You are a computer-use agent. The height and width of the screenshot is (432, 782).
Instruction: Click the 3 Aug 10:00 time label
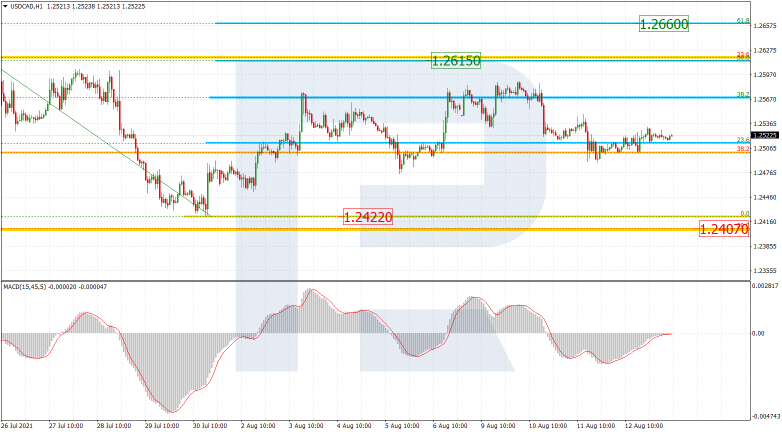[x=306, y=426]
